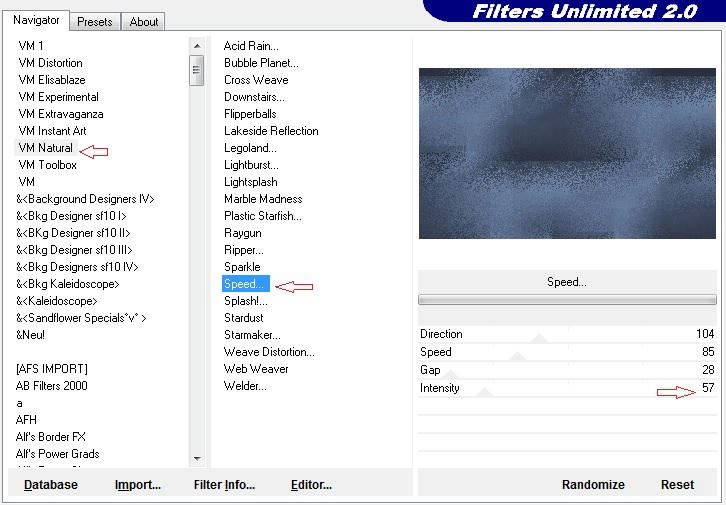Choose the Ripper... filter
This screenshot has width=726, height=505.
244,250
